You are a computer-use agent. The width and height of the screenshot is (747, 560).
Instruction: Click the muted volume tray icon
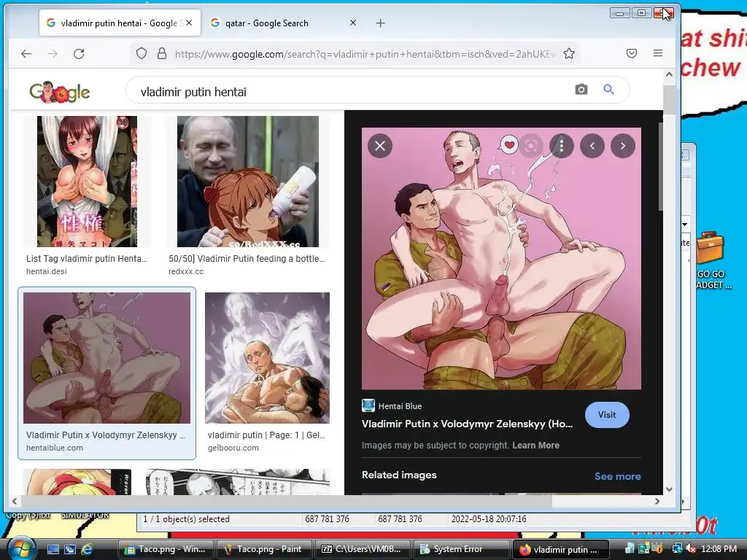point(691,548)
